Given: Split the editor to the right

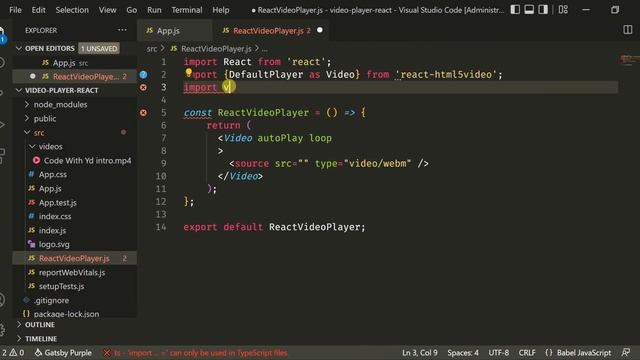Looking at the screenshot, I should click(x=628, y=30).
